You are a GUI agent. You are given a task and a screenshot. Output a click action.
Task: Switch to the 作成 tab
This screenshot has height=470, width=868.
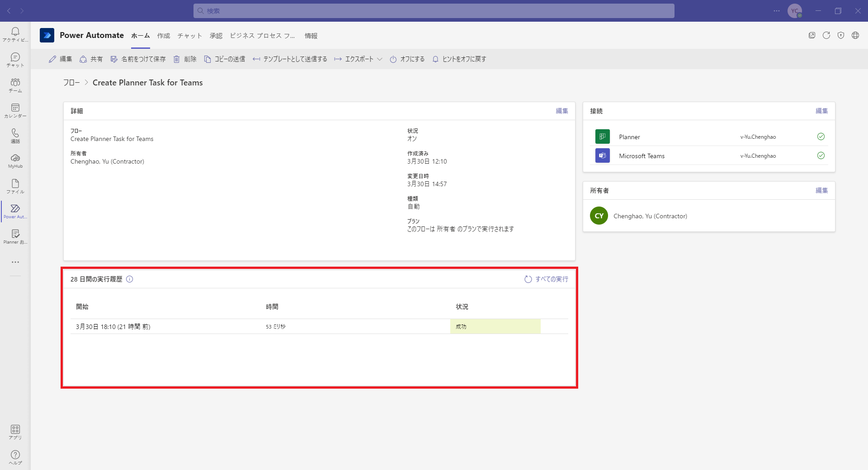pos(163,36)
